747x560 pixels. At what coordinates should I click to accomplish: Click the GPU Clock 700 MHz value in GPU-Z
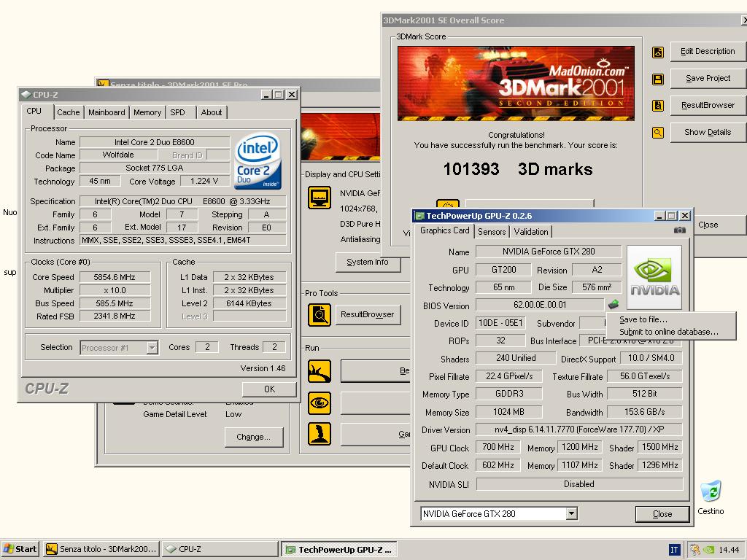498,447
